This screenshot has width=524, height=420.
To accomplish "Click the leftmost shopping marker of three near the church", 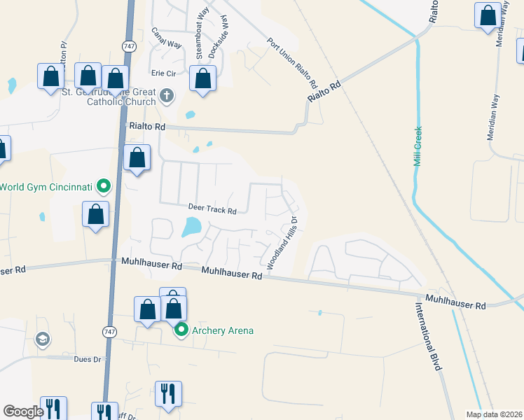I will [51, 79].
